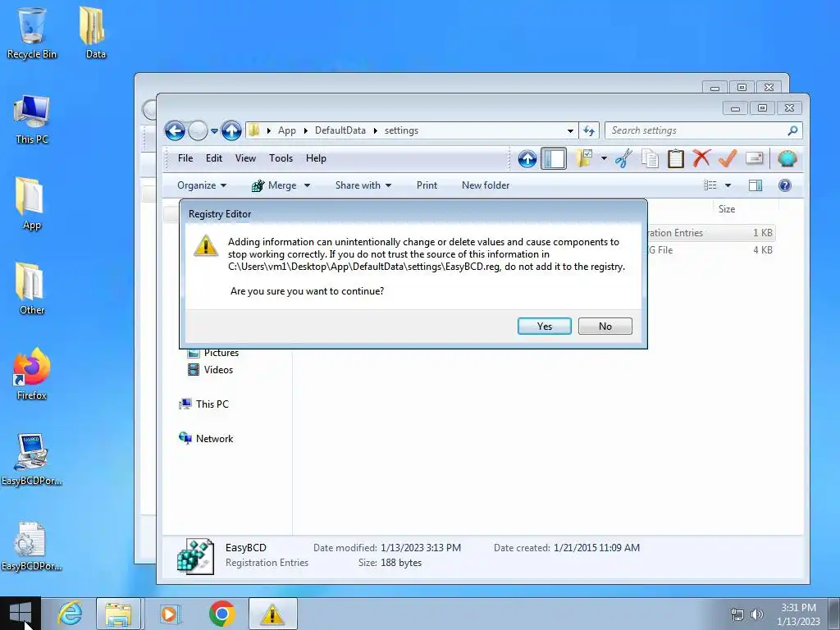
Task: Click Print in the command bar
Action: point(427,185)
